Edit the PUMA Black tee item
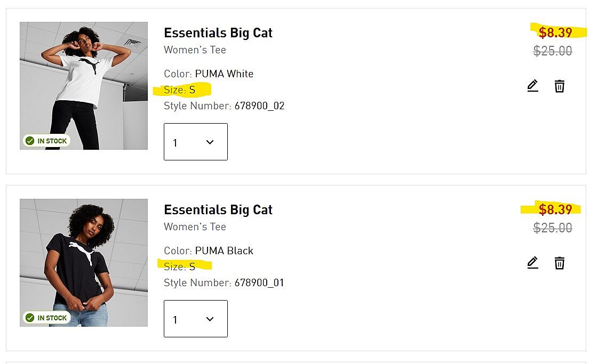 click(532, 263)
